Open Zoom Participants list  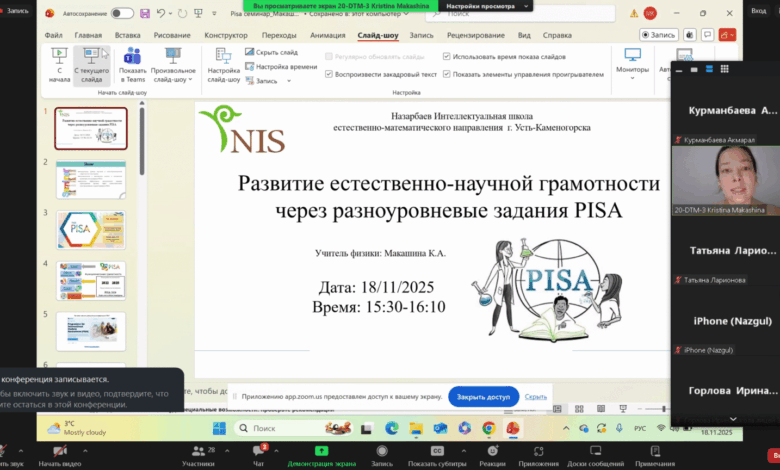click(197, 455)
